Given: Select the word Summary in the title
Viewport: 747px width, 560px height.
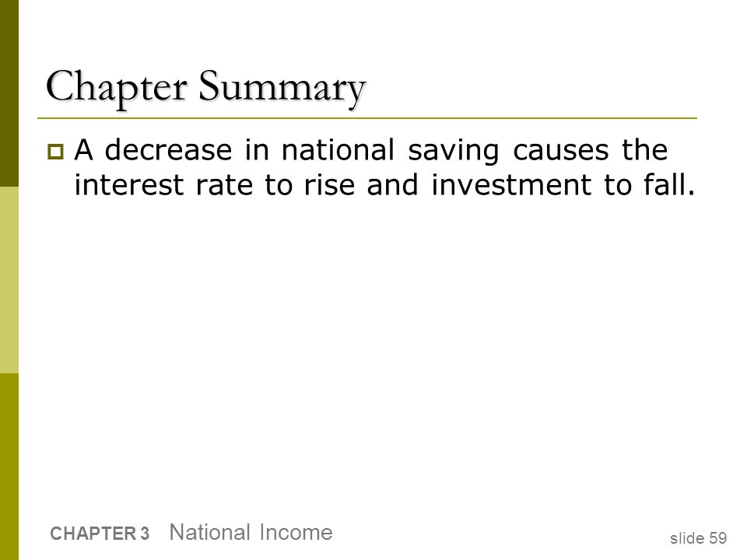Looking at the screenshot, I should click(x=282, y=88).
